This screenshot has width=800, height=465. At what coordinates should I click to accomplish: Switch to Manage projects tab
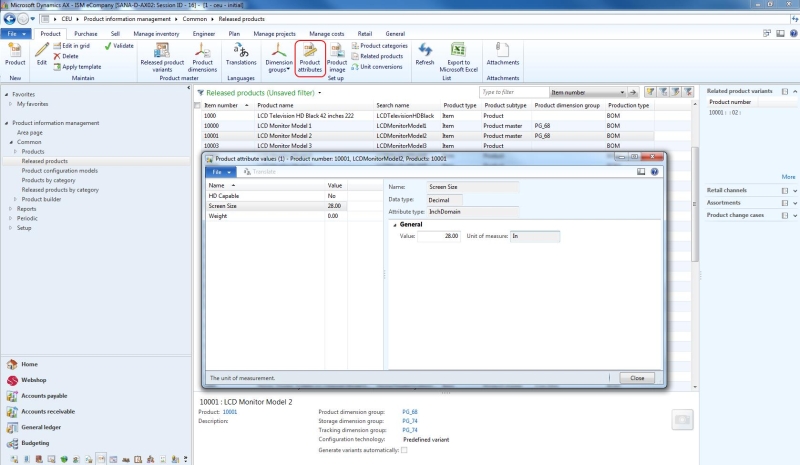(274, 34)
